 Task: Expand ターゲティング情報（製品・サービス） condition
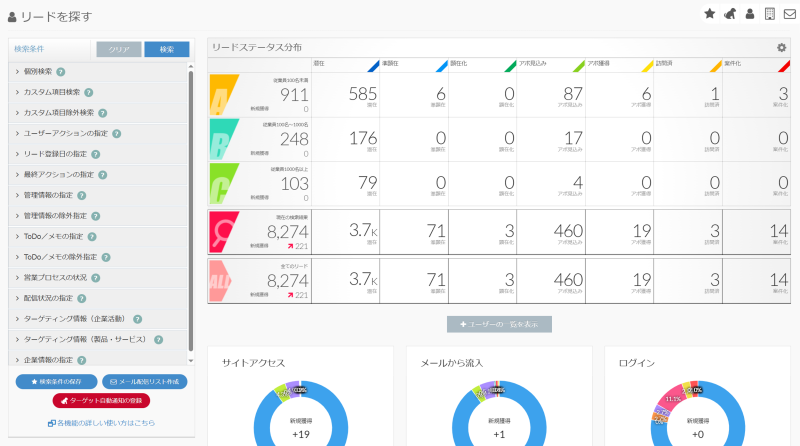[x=98, y=339]
